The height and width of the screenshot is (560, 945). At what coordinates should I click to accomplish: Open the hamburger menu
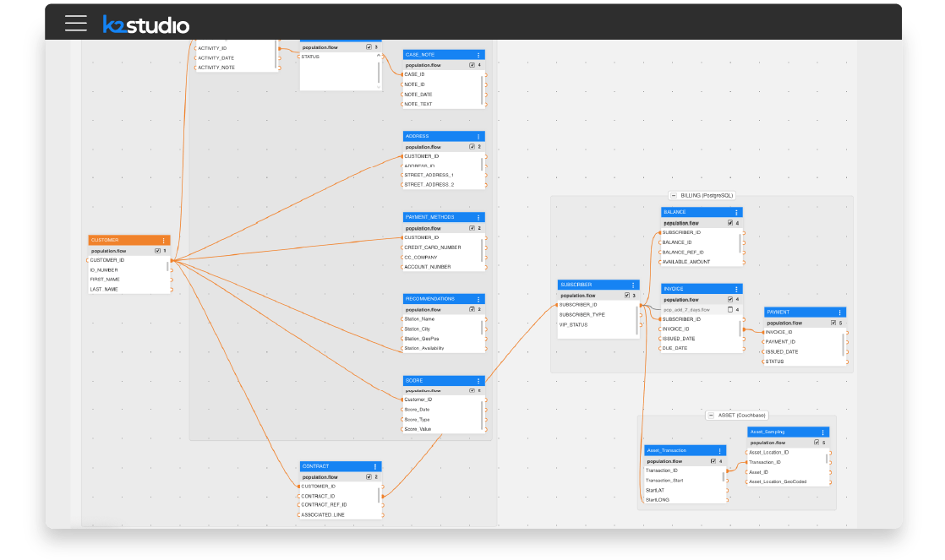pyautogui.click(x=76, y=24)
